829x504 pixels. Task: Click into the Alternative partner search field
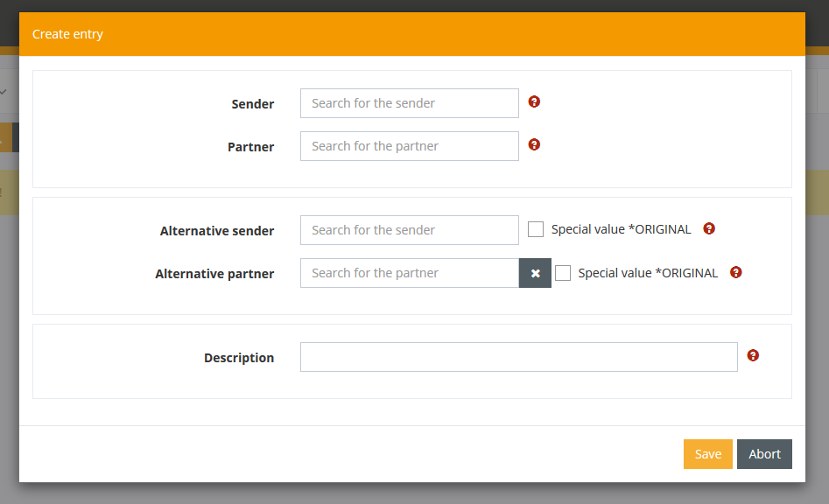[x=409, y=273]
